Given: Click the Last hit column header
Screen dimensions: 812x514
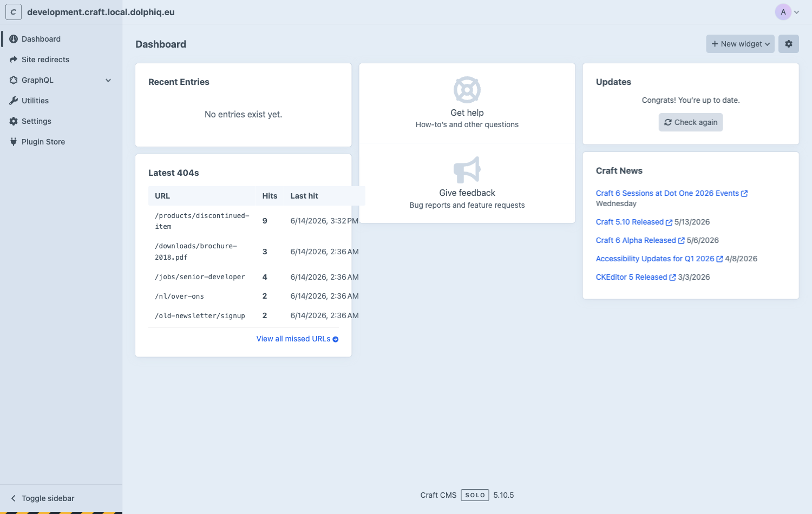Looking at the screenshot, I should coord(325,196).
